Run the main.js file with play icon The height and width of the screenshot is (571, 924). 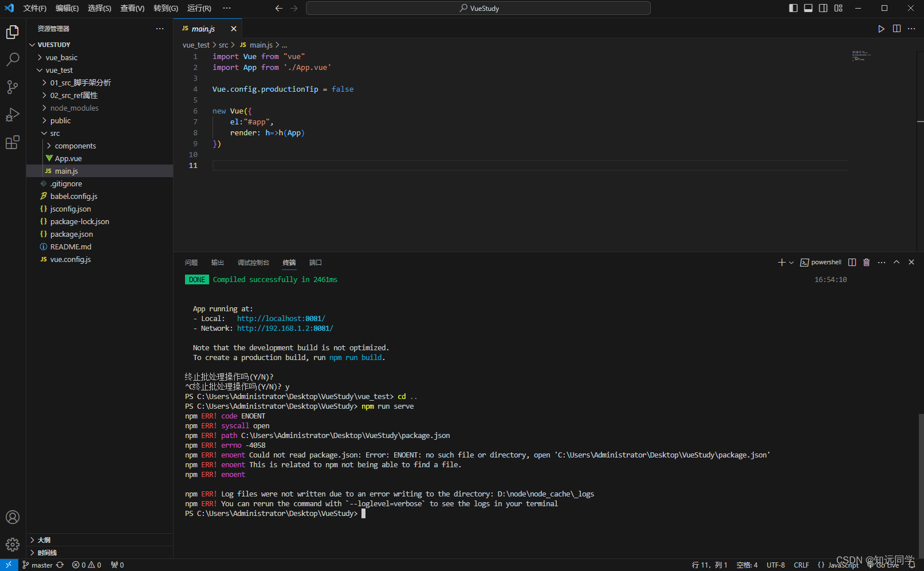pos(881,29)
